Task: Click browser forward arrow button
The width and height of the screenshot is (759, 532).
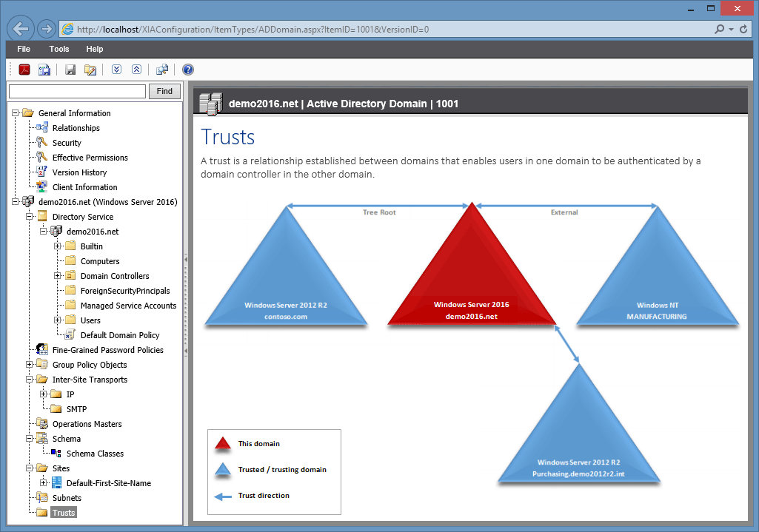Action: click(47, 29)
